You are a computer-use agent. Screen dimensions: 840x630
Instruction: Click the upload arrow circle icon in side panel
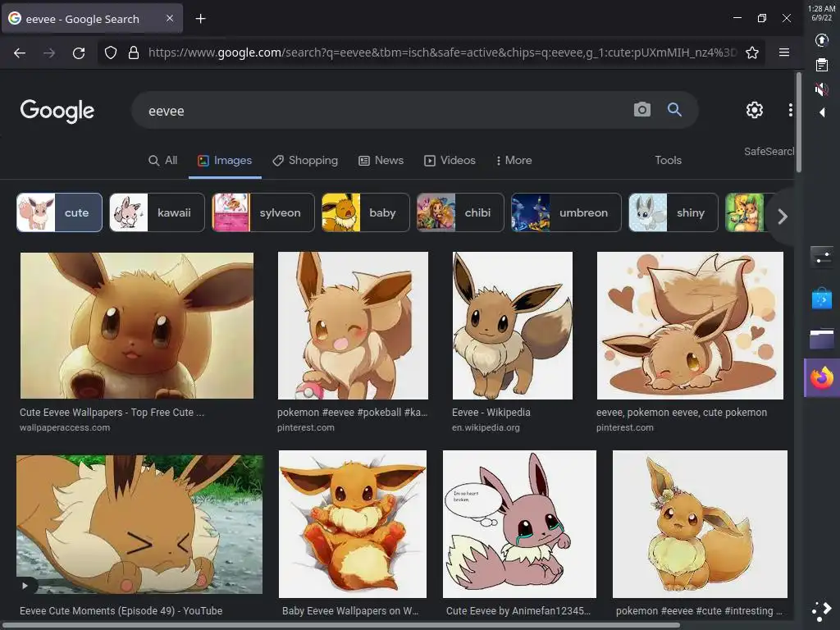click(822, 40)
